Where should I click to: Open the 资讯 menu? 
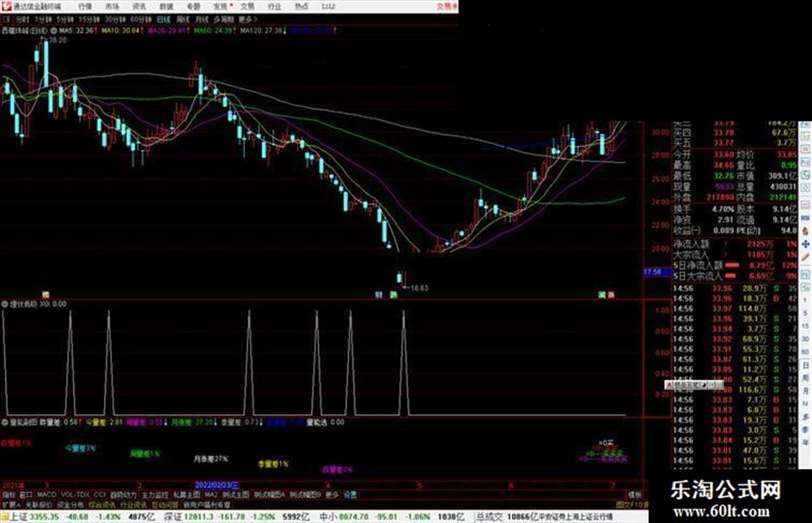[x=139, y=6]
